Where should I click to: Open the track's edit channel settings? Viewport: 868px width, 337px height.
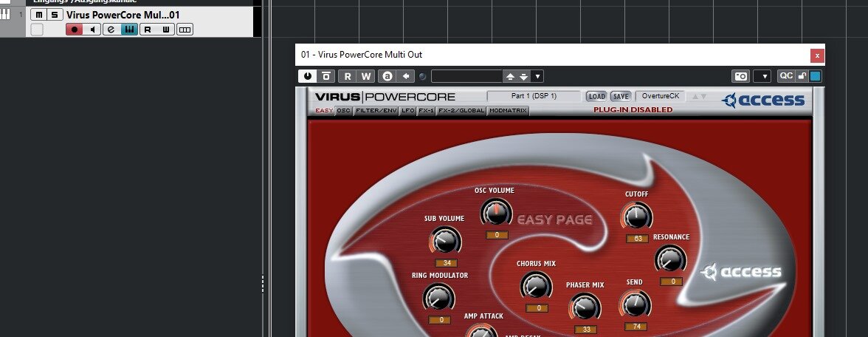coord(111,30)
